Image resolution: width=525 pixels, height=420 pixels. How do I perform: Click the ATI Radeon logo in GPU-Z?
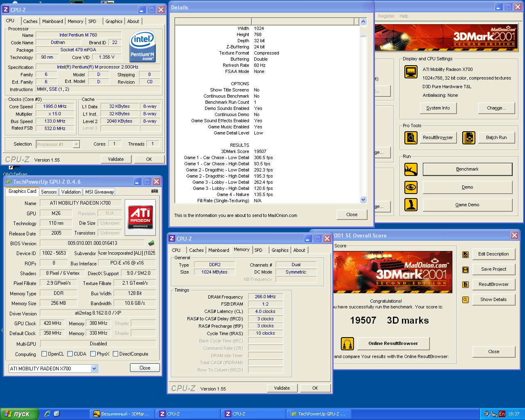click(x=140, y=217)
